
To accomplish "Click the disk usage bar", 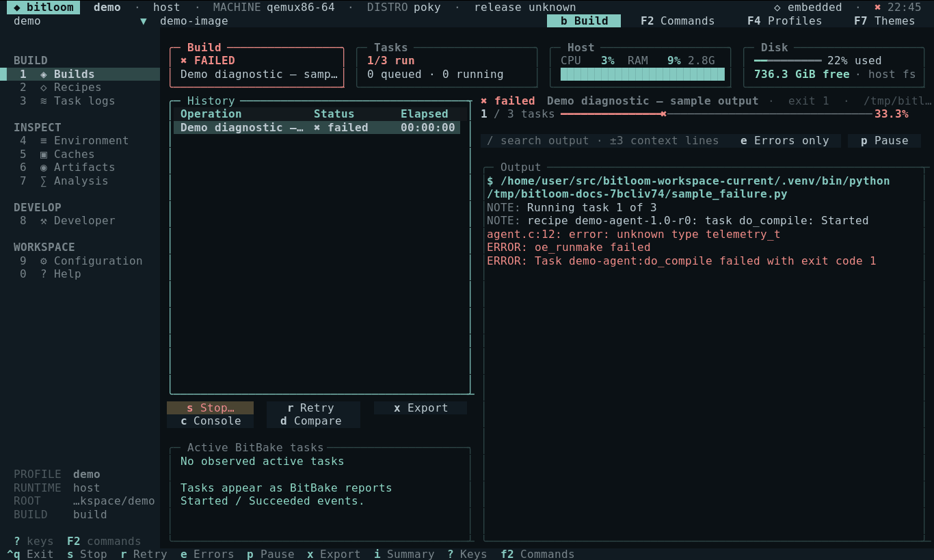I will (x=788, y=61).
